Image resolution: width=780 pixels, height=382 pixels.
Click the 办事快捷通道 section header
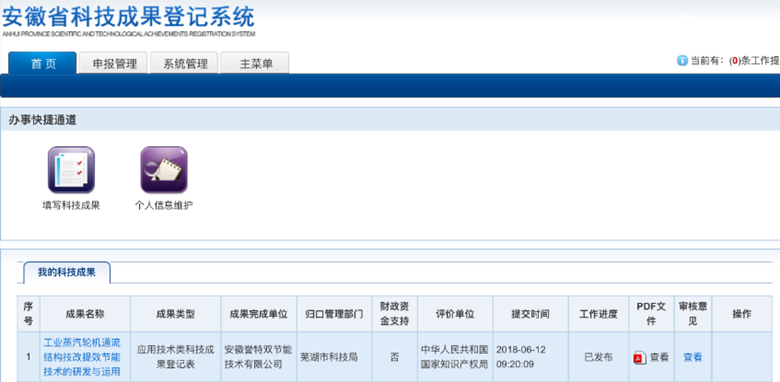43,120
